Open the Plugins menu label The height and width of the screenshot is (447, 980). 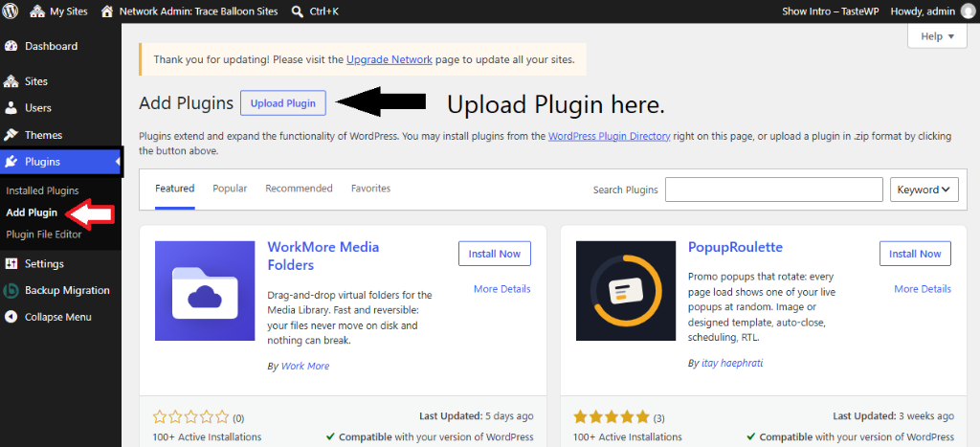coord(42,162)
